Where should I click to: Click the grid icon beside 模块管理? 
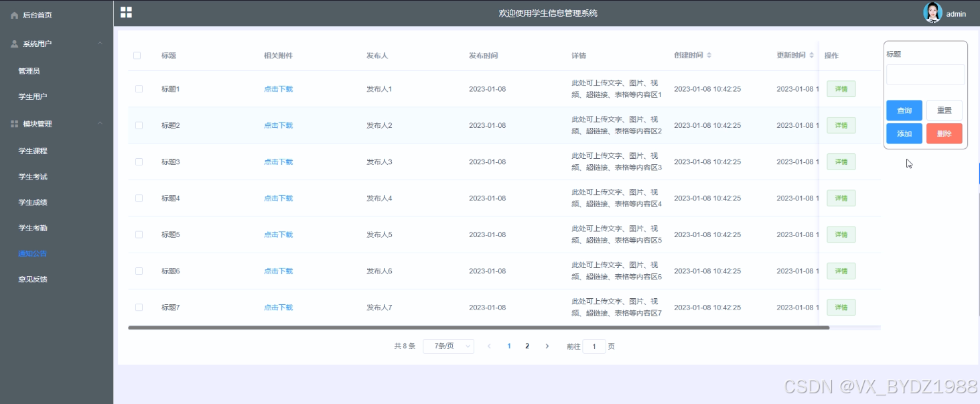tap(14, 124)
